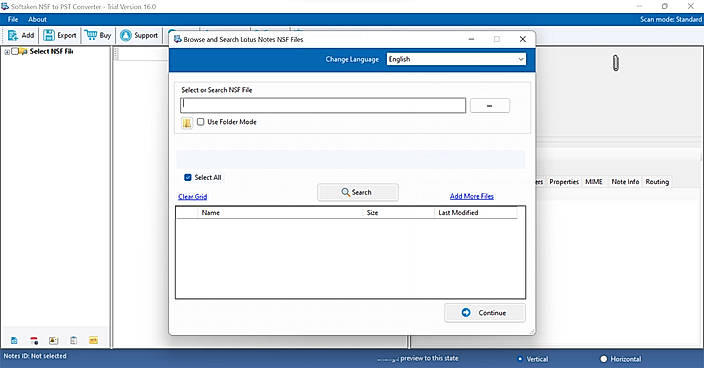Click the Buy cart button
This screenshot has width=704, height=368.
click(98, 35)
